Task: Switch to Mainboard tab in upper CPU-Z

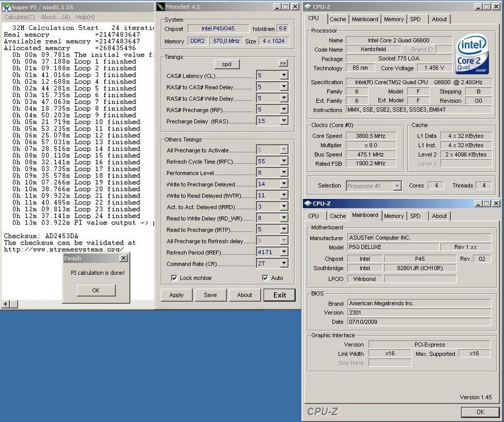Action: pos(365,19)
